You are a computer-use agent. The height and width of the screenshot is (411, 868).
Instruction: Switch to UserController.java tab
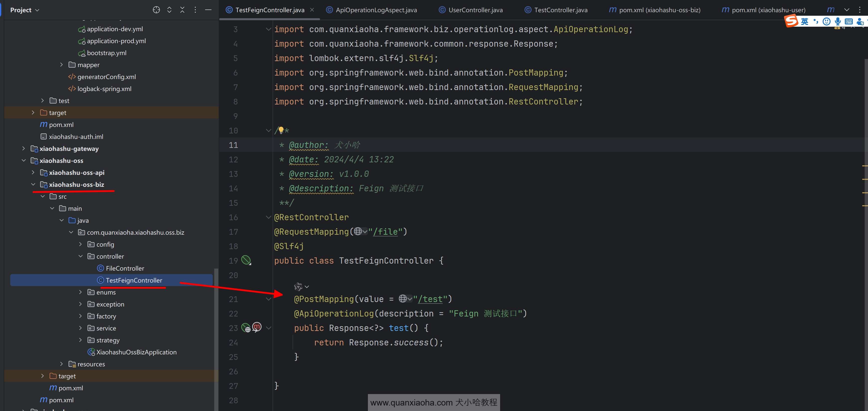pos(475,10)
